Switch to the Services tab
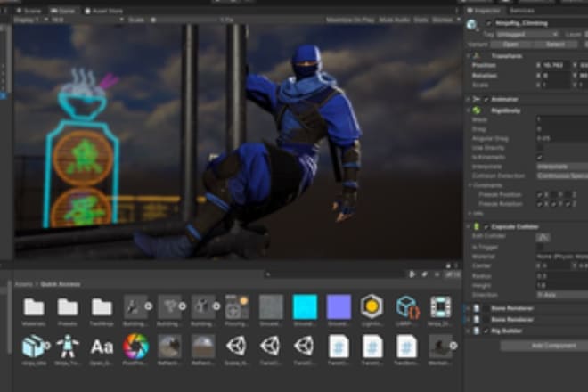The width and height of the screenshot is (588, 392). [521, 11]
